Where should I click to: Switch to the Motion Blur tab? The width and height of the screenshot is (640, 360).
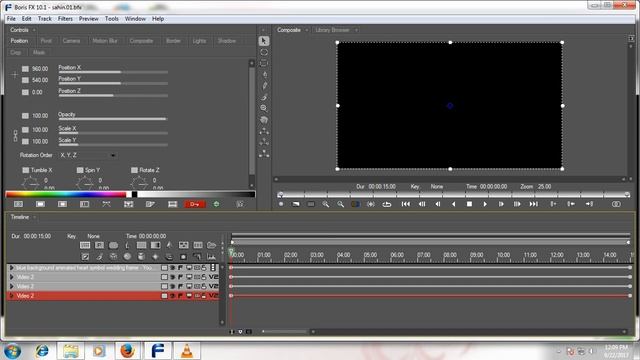click(x=105, y=41)
